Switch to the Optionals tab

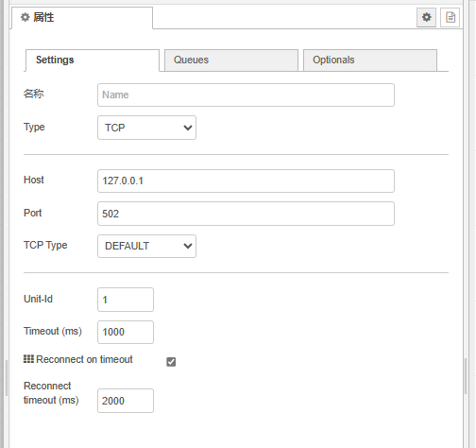[x=370, y=60]
